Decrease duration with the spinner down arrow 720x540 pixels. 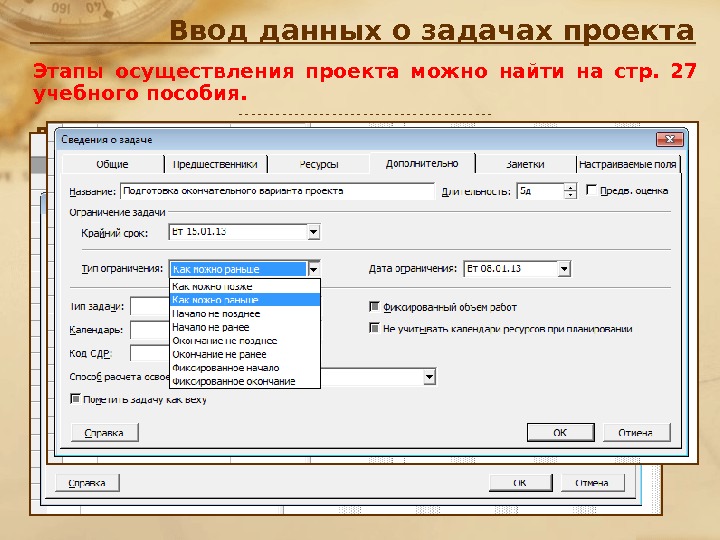tap(570, 195)
